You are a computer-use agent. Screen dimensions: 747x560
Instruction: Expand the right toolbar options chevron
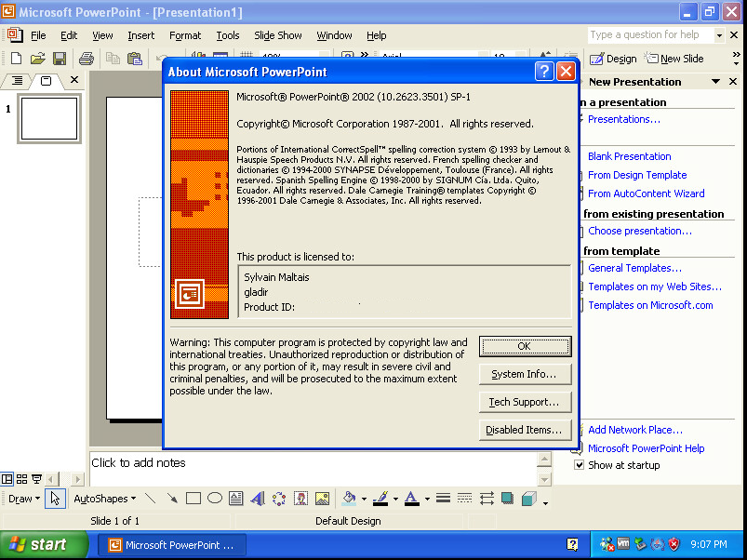click(x=737, y=59)
